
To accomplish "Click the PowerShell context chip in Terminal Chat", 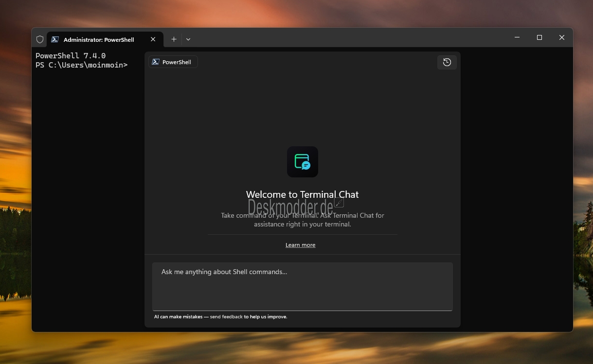I will click(173, 62).
